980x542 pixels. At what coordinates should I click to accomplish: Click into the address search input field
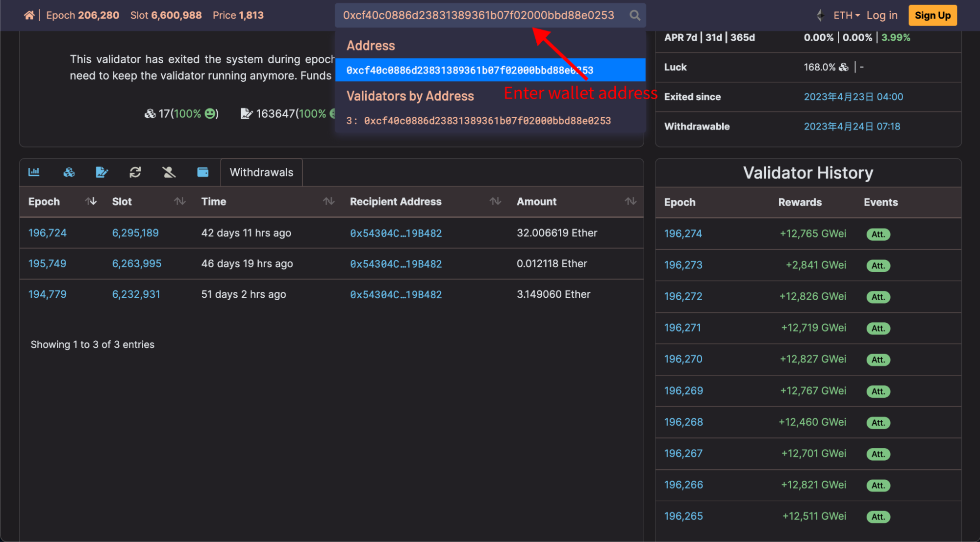click(x=478, y=15)
